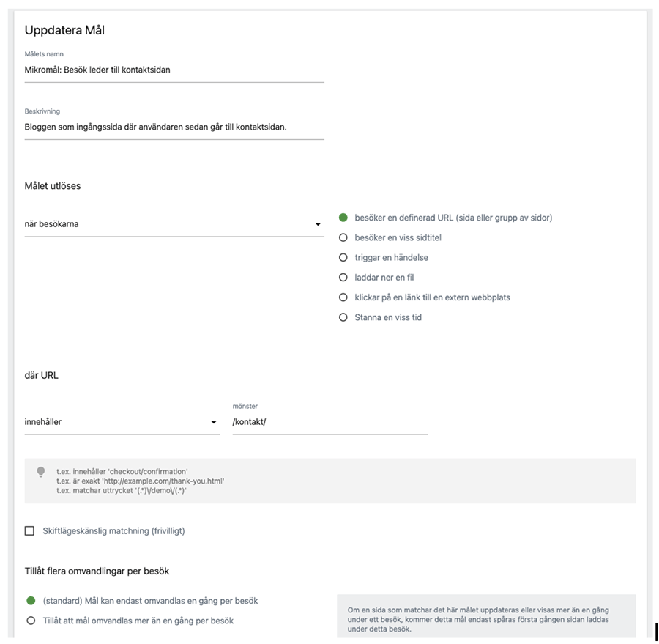Select 'besöker en definerad URL' option

(x=343, y=218)
